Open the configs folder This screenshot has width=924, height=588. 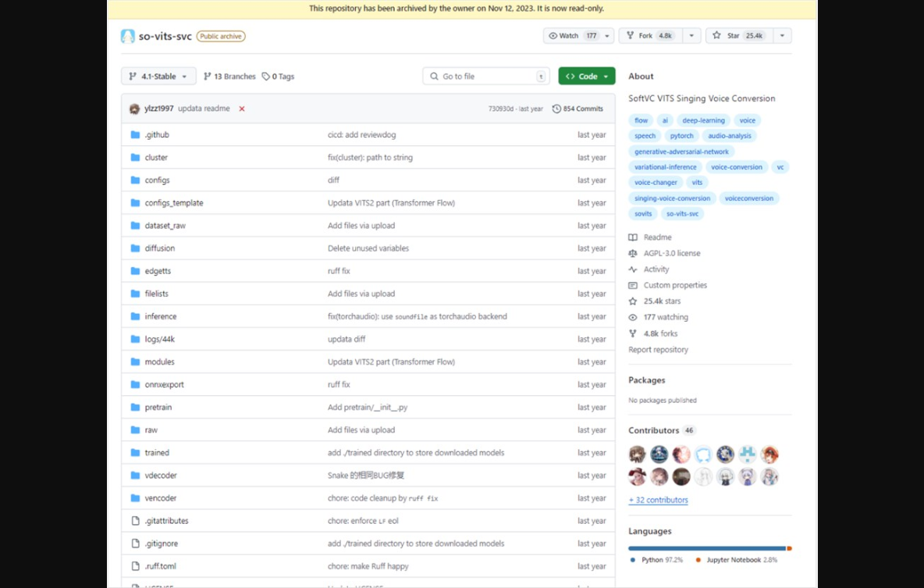pos(158,180)
